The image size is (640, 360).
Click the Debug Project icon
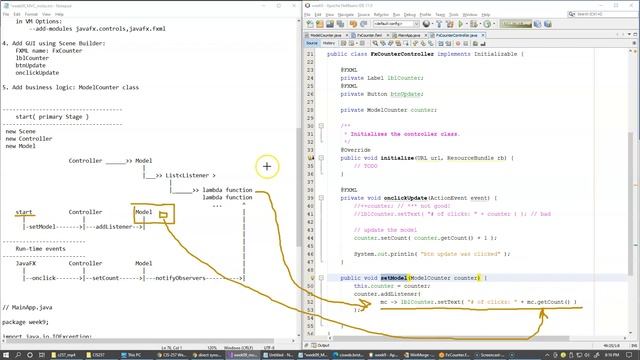pos(473,24)
